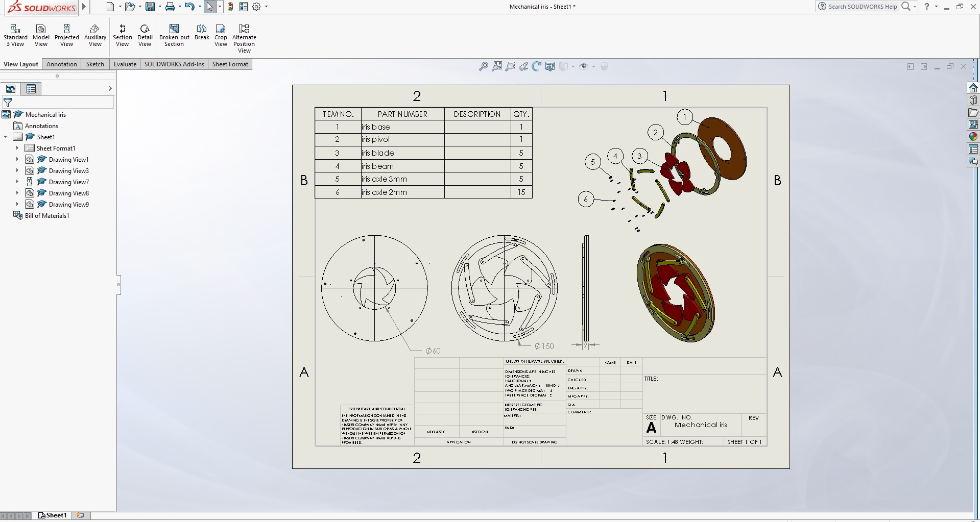Open the Design Library task pane
This screenshot has height=522, width=980.
[x=973, y=100]
